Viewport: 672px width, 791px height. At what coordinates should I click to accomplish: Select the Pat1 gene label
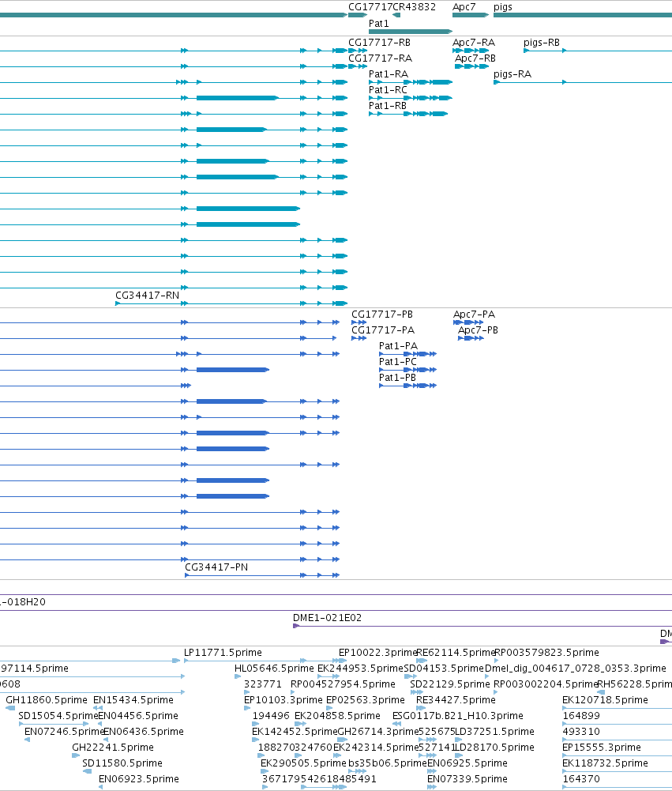tap(378, 24)
